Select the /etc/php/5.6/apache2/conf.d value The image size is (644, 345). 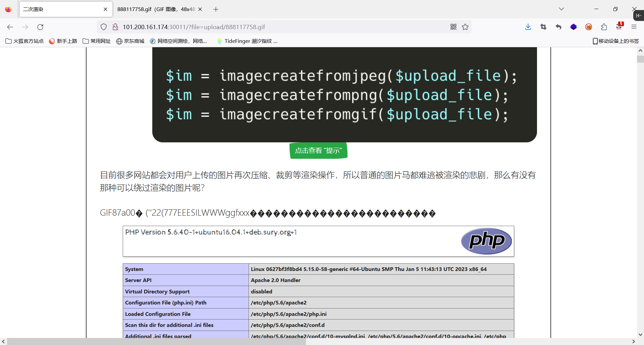pos(288,325)
